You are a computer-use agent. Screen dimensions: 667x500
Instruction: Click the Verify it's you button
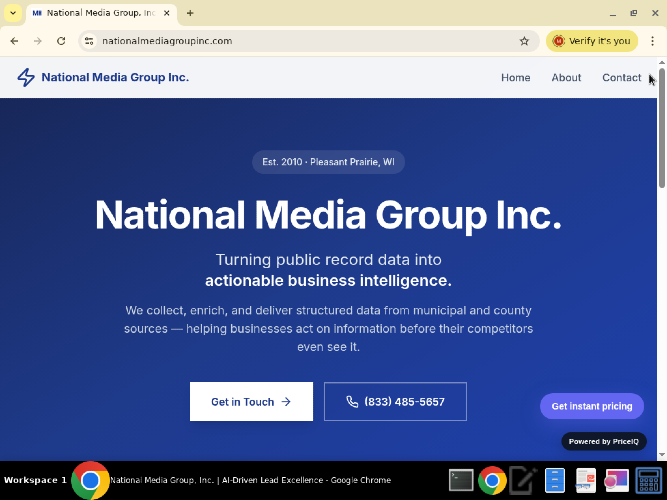pyautogui.click(x=592, y=41)
